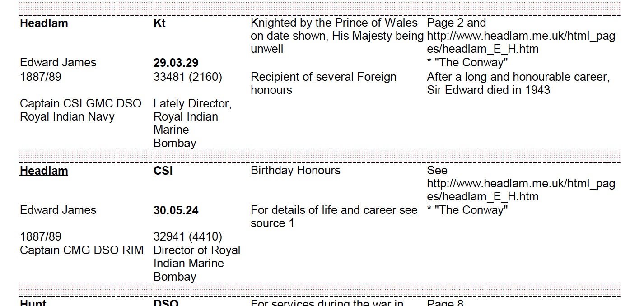The width and height of the screenshot is (644, 306).
Task: Click the 'Captain CMG DSO RIM' line
Action: pos(81,250)
